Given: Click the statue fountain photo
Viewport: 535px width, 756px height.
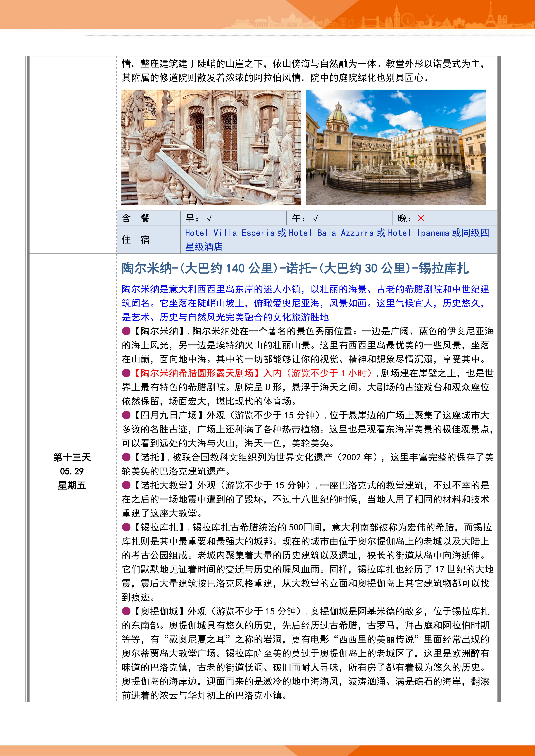Looking at the screenshot, I should tap(211, 147).
